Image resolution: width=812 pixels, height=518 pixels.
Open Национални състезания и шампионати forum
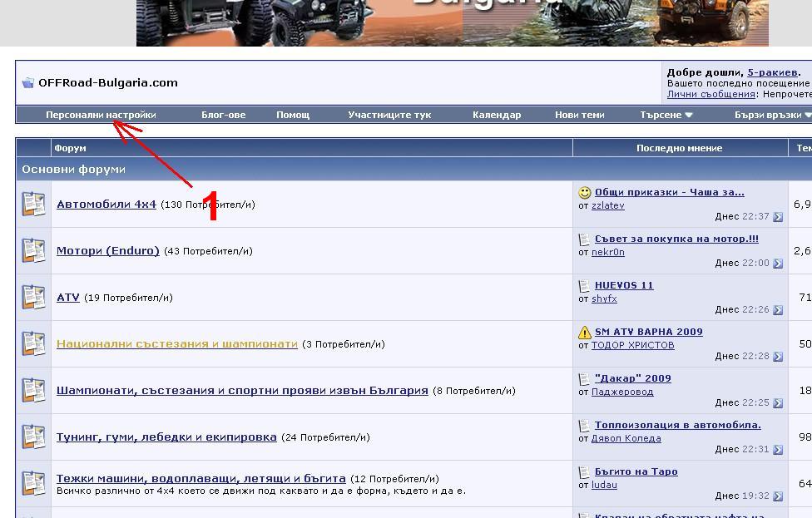[x=177, y=344]
